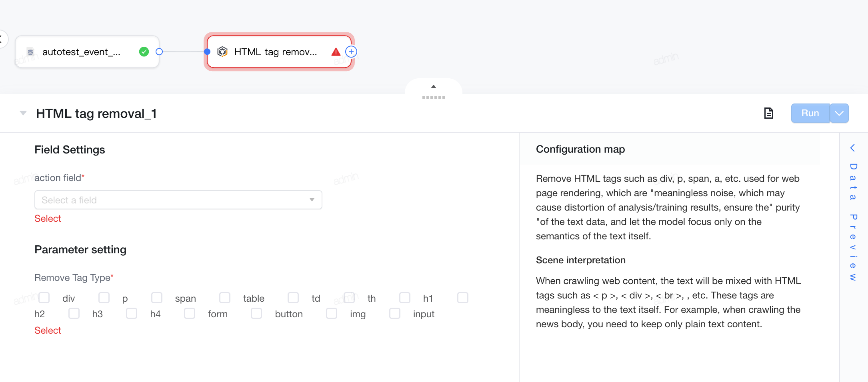Open the Data Preview side tab
This screenshot has height=382, width=868.
coord(853,222)
